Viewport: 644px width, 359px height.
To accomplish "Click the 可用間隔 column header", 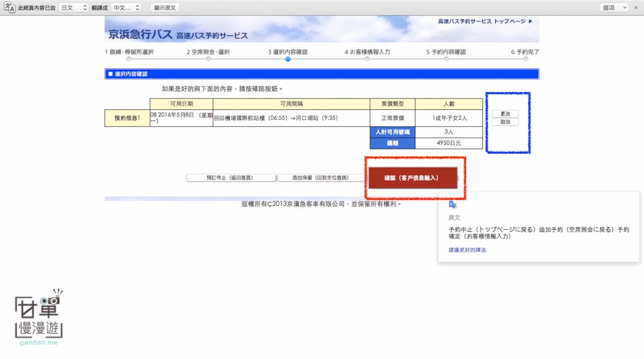I will tap(292, 104).
